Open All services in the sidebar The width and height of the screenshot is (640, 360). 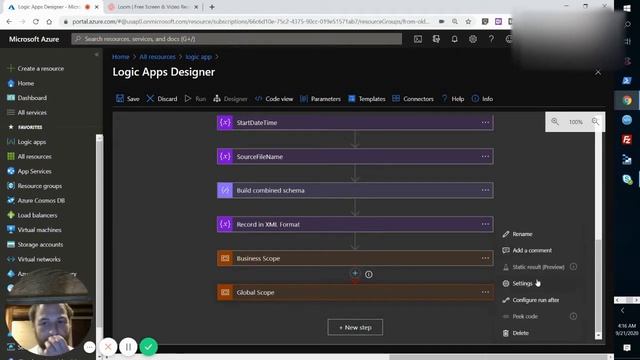[27, 113]
